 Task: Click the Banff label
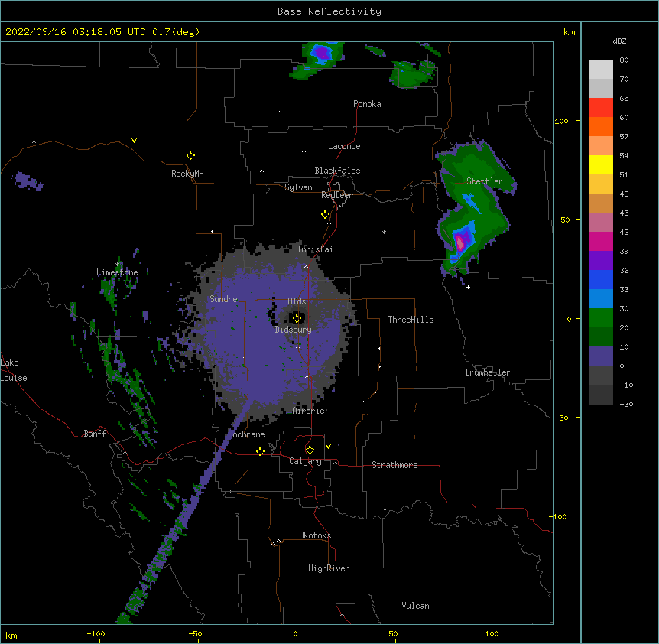pyautogui.click(x=95, y=434)
